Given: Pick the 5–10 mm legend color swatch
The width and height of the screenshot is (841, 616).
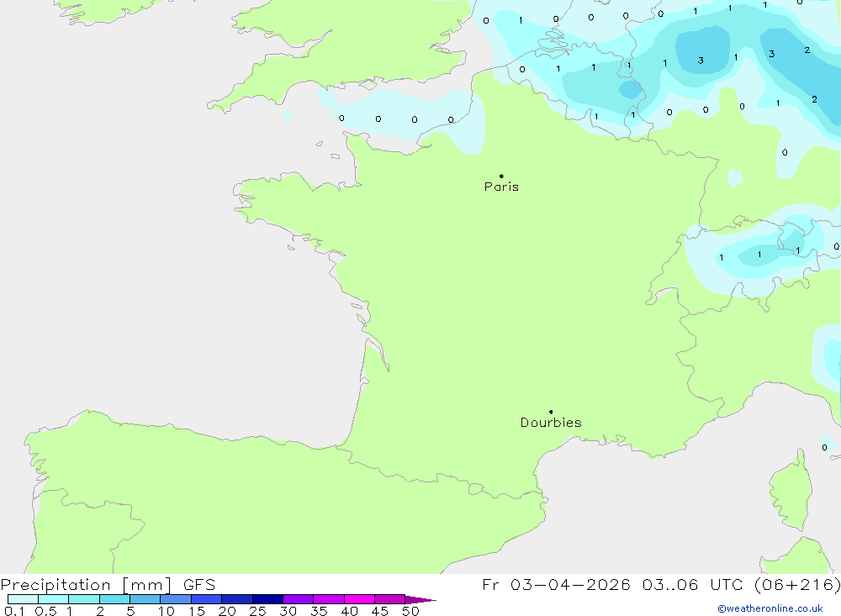Looking at the screenshot, I should (145, 599).
